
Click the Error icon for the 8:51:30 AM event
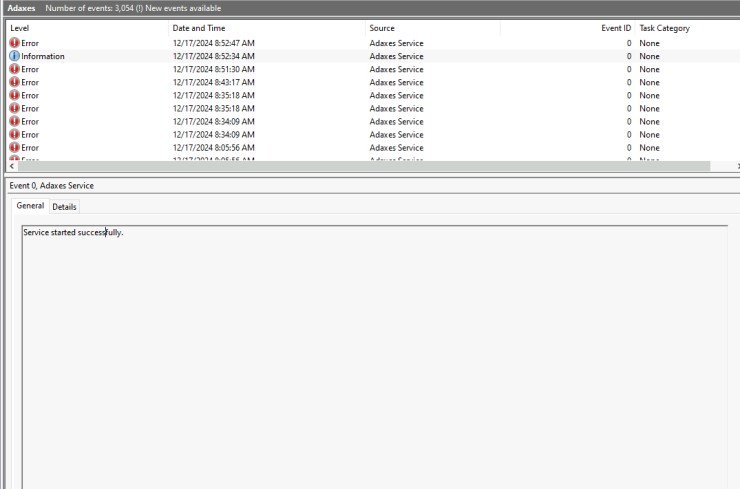(x=15, y=69)
